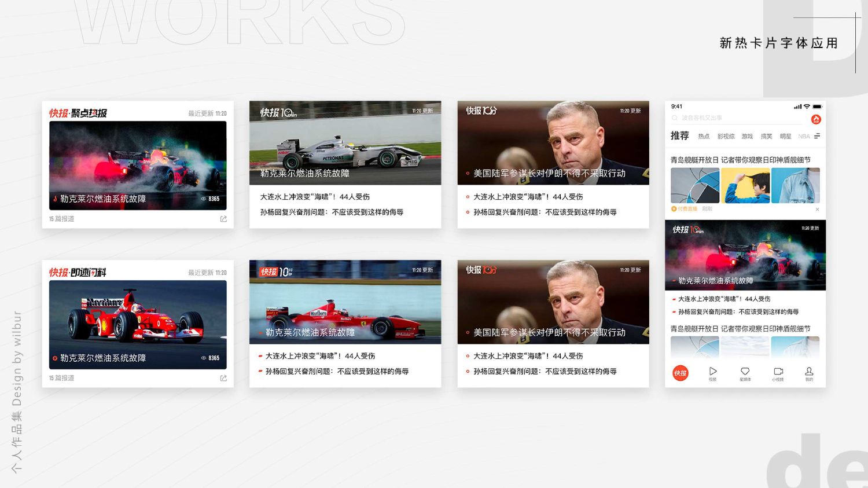Open the 明星 channel tab

(x=785, y=137)
